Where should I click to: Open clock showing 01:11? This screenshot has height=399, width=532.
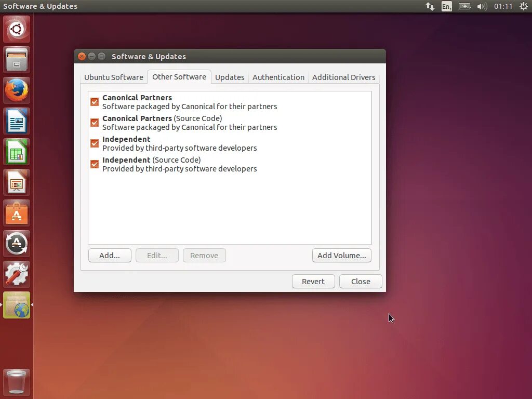503,6
